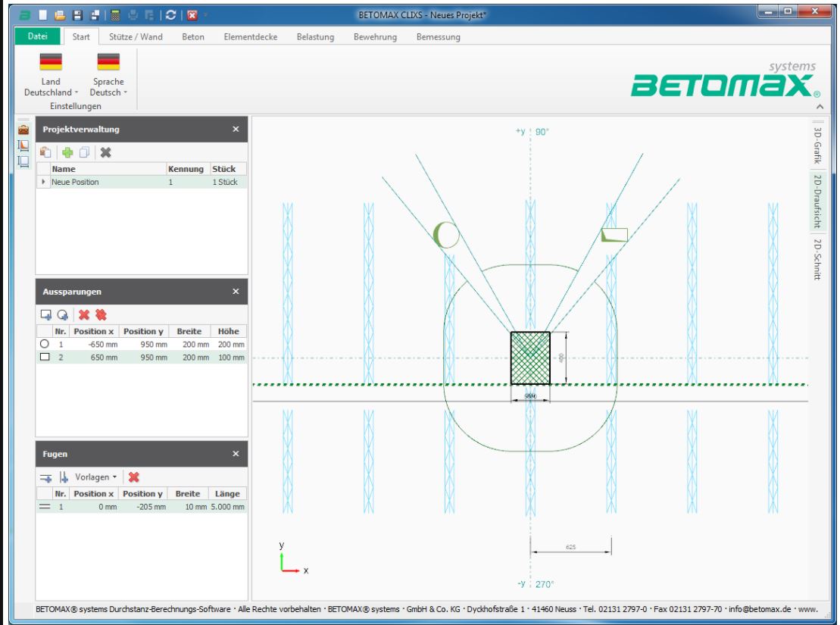Open a project with the folder icon
This screenshot has width=840, height=625.
(x=60, y=15)
